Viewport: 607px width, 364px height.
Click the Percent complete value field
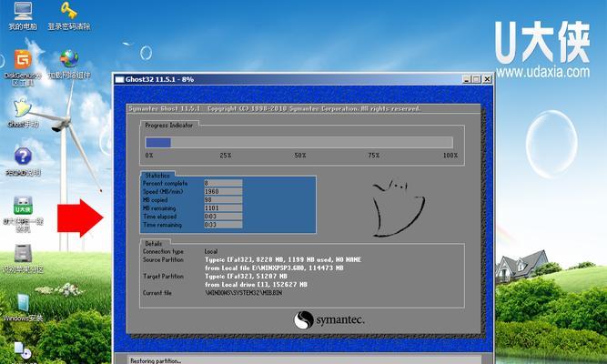[x=223, y=183]
